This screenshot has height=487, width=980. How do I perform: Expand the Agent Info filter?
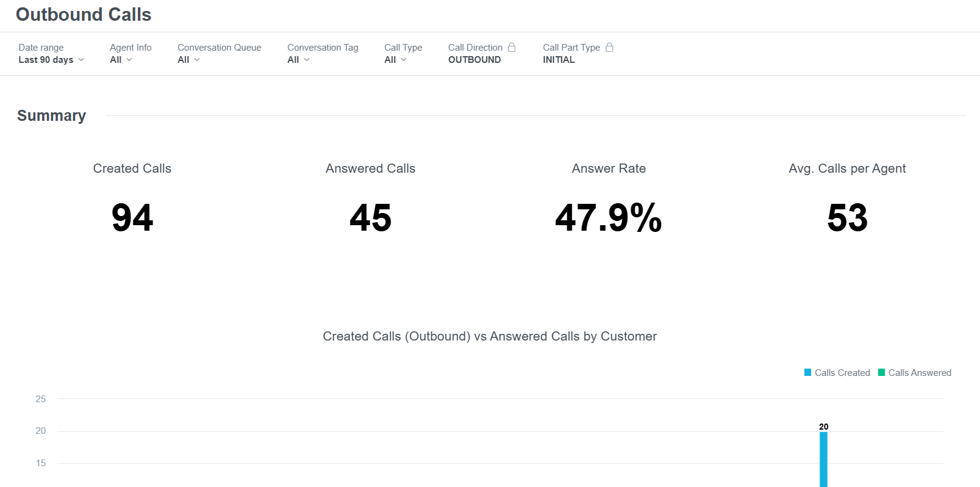[x=121, y=60]
